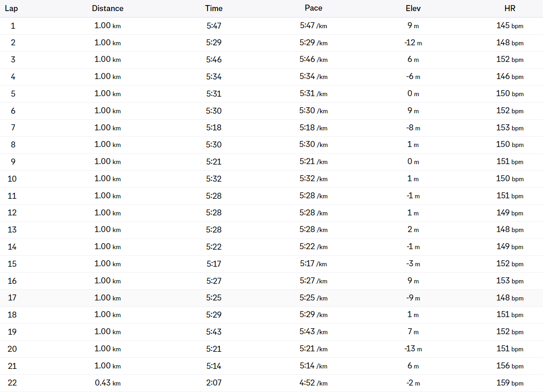Select the highlighted lap 17 row

(x=272, y=298)
